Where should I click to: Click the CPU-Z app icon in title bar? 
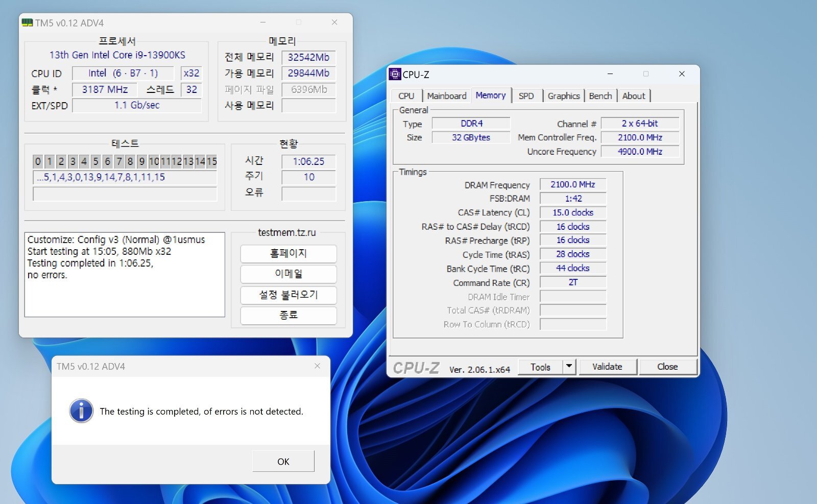pyautogui.click(x=395, y=74)
